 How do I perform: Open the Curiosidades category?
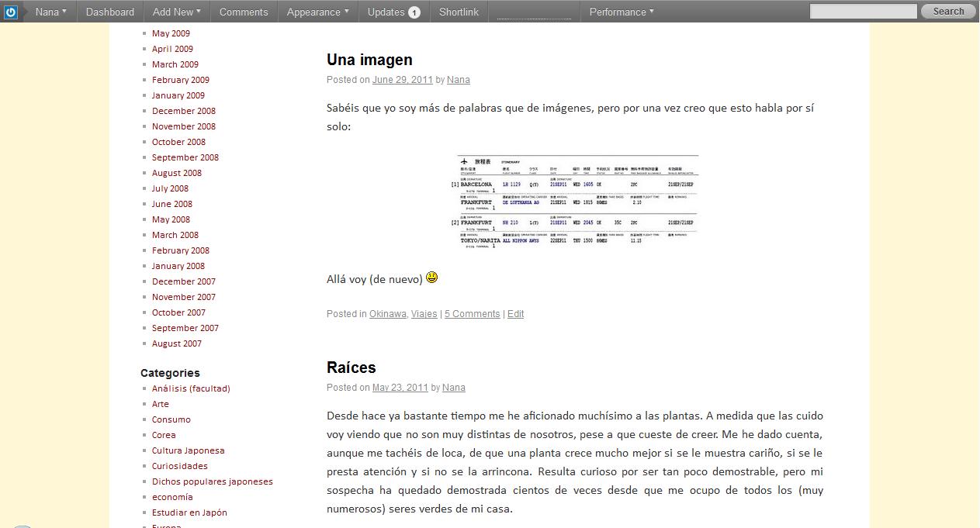pyautogui.click(x=180, y=466)
